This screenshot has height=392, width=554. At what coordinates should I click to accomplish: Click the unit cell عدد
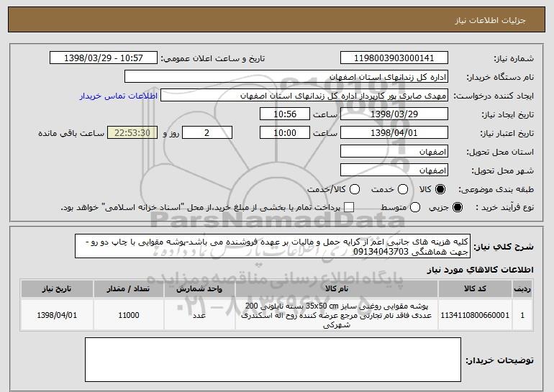click(199, 315)
